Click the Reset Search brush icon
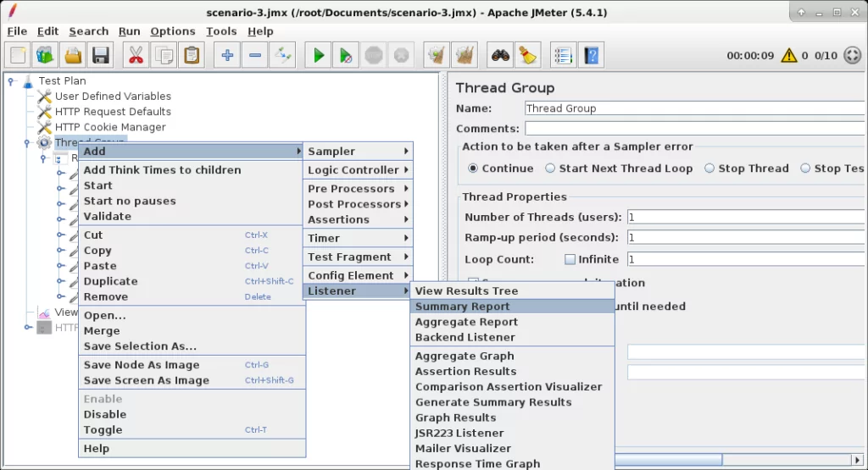 tap(527, 55)
